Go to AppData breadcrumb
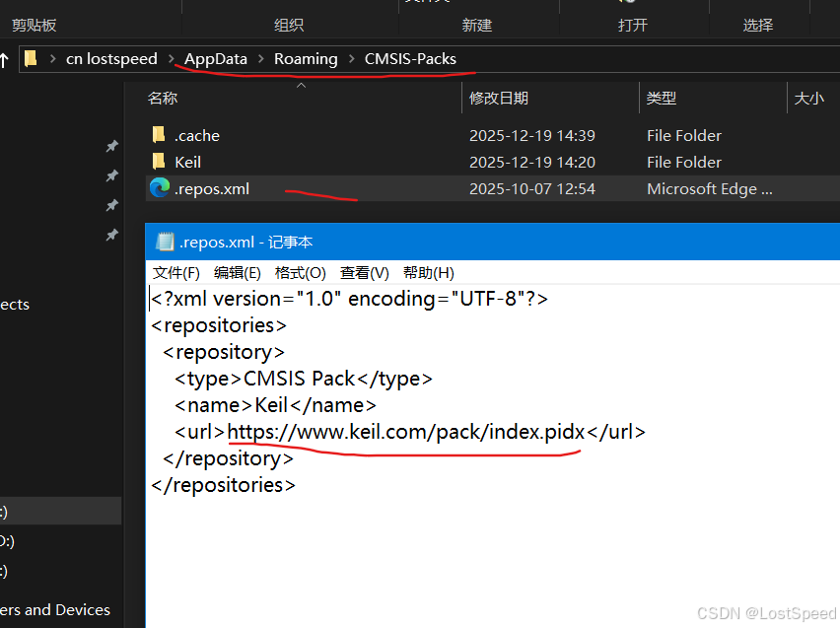This screenshot has height=628, width=840. [216, 59]
